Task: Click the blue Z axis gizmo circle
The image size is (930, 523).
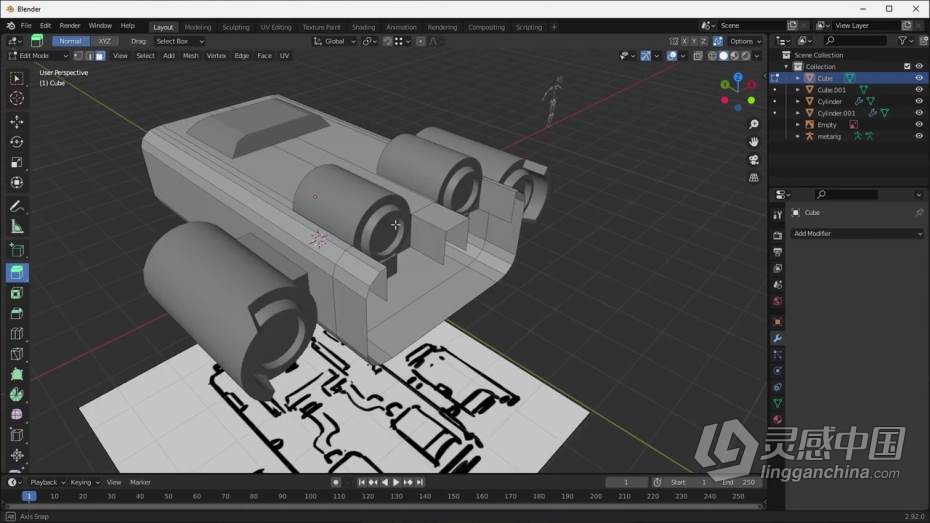Action: 738,77
